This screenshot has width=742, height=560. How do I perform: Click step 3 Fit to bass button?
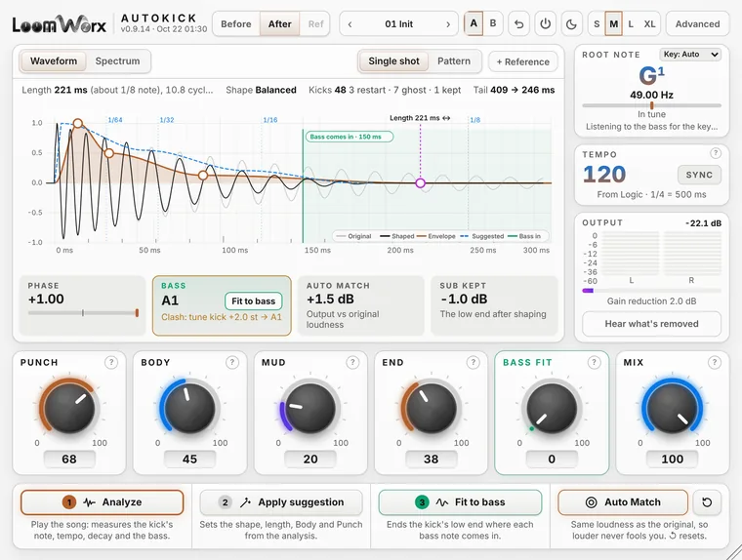click(460, 502)
